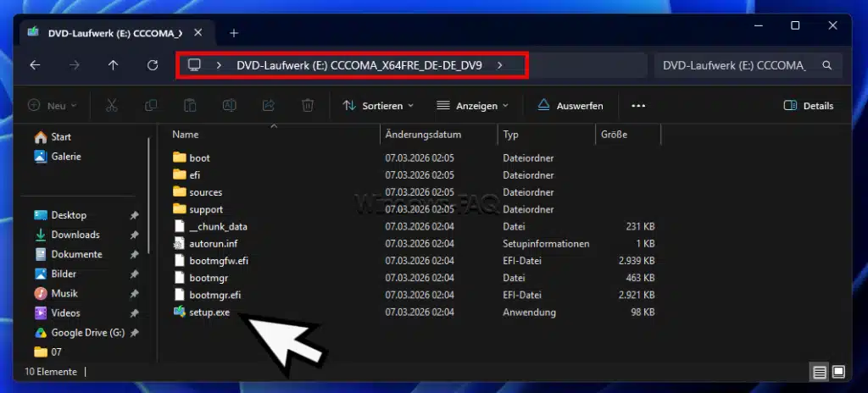Image resolution: width=868 pixels, height=393 pixels.
Task: Click the Musik icon in sidebar
Action: [x=41, y=293]
